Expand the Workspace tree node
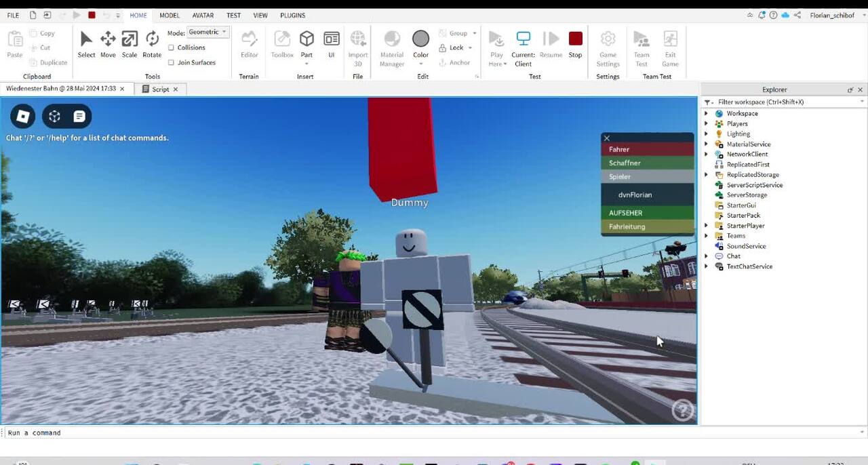The height and width of the screenshot is (465, 868). pyautogui.click(x=707, y=113)
